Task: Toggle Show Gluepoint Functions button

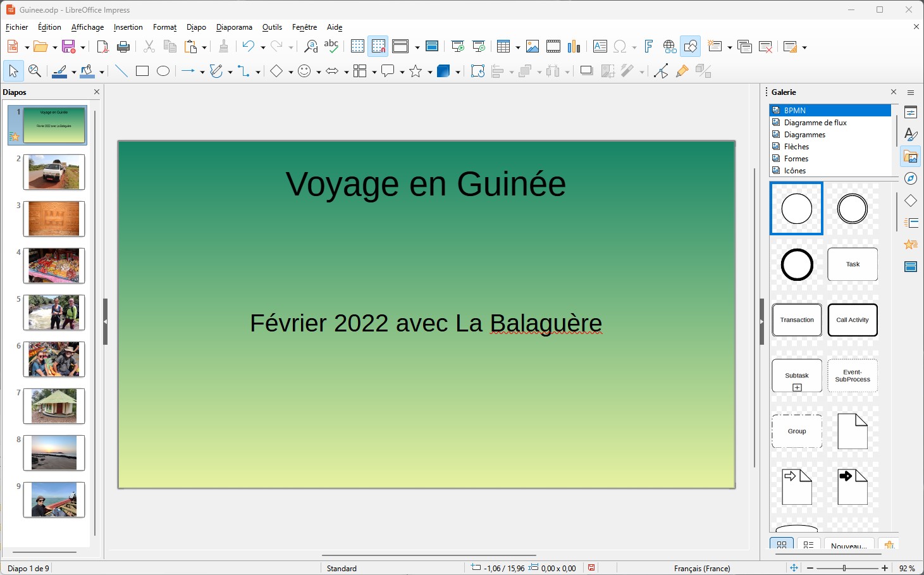Action: click(682, 71)
